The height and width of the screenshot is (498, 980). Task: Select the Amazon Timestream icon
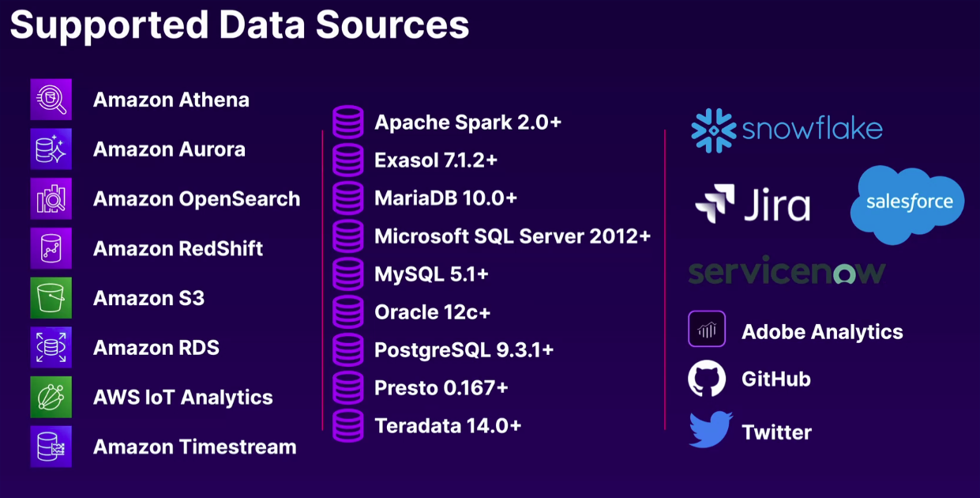[x=51, y=447]
